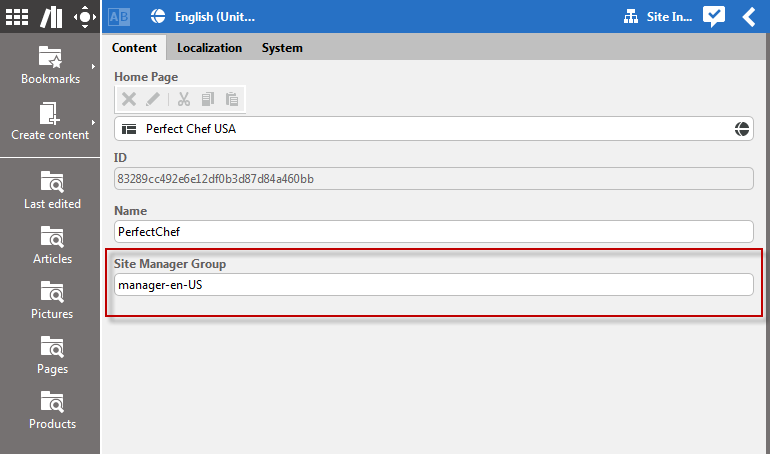Click the four-arrow navigation icon

click(84, 16)
